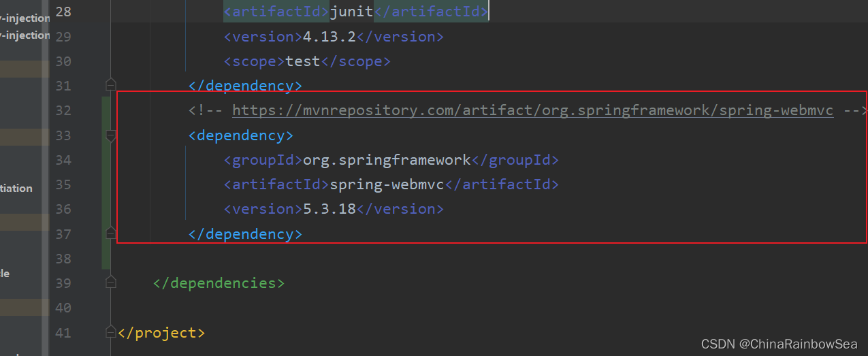Place cursor in junit artifactId text
Screen dimensions: 868x356
[x=351, y=12]
